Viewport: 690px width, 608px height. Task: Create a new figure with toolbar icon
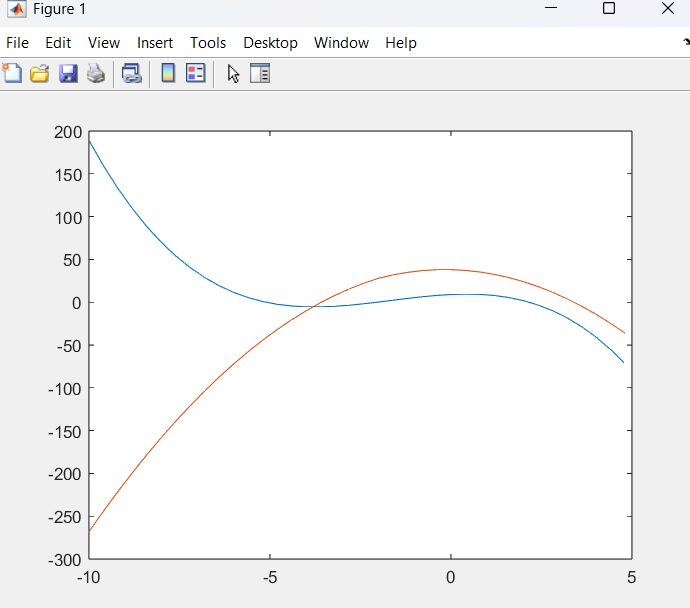(12, 73)
